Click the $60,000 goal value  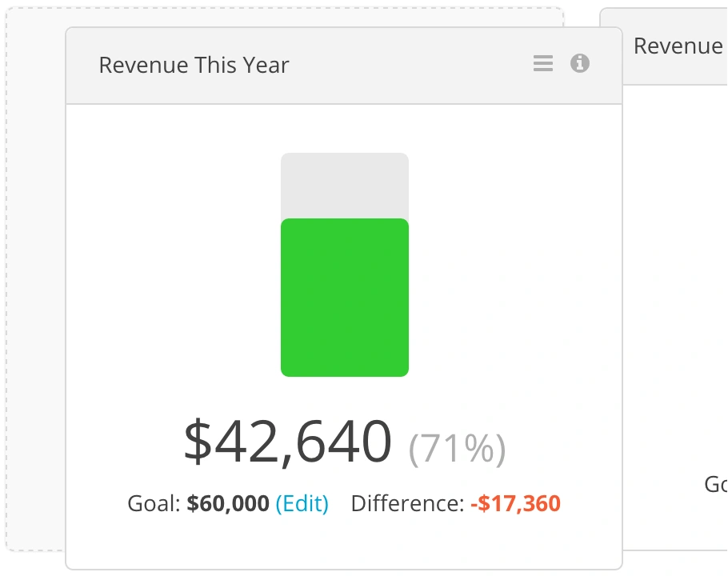[x=228, y=503]
